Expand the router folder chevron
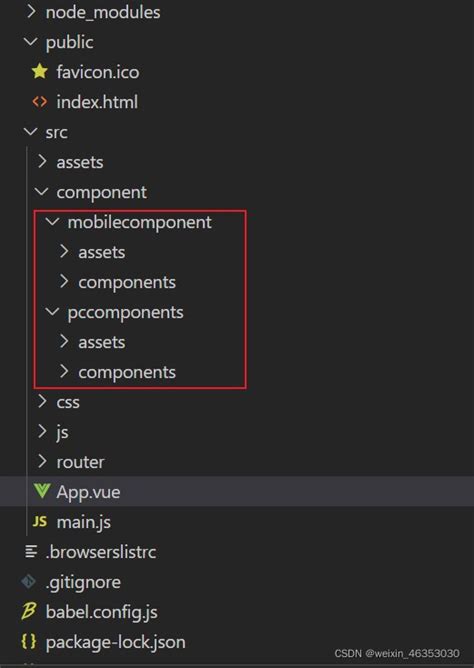The width and height of the screenshot is (474, 668). click(x=42, y=461)
